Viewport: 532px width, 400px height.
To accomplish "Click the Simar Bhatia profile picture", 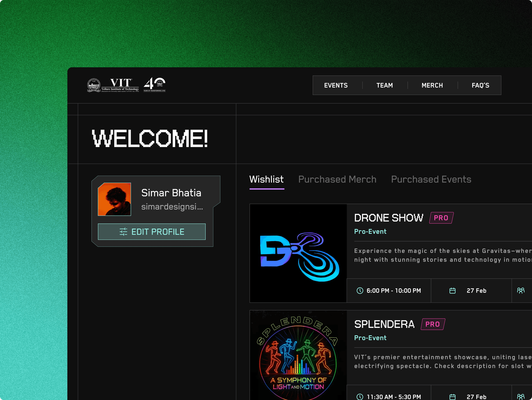I will [x=114, y=199].
